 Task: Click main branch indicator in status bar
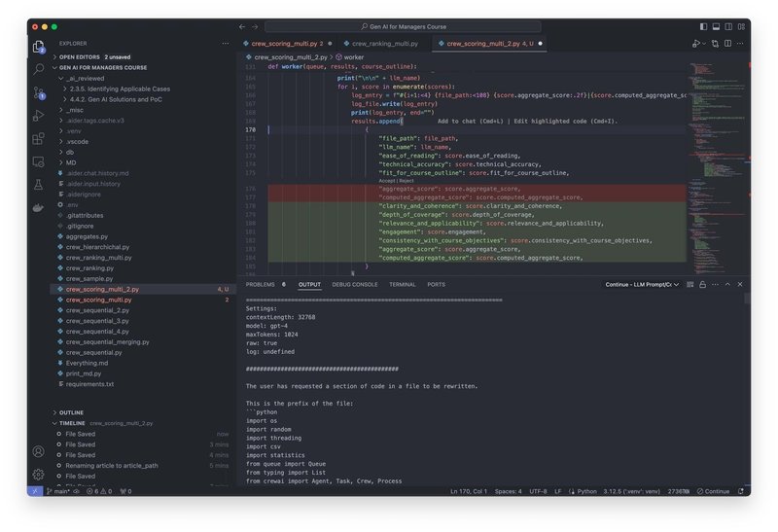pos(58,491)
